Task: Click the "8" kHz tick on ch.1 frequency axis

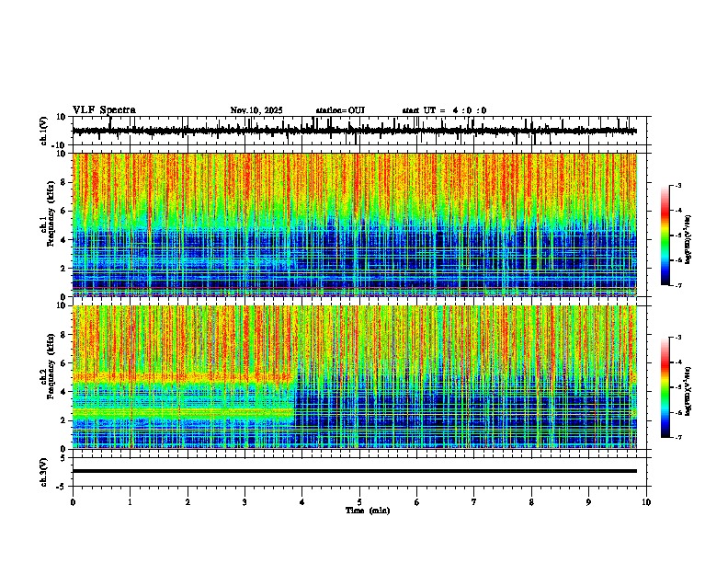Action: tap(64, 182)
